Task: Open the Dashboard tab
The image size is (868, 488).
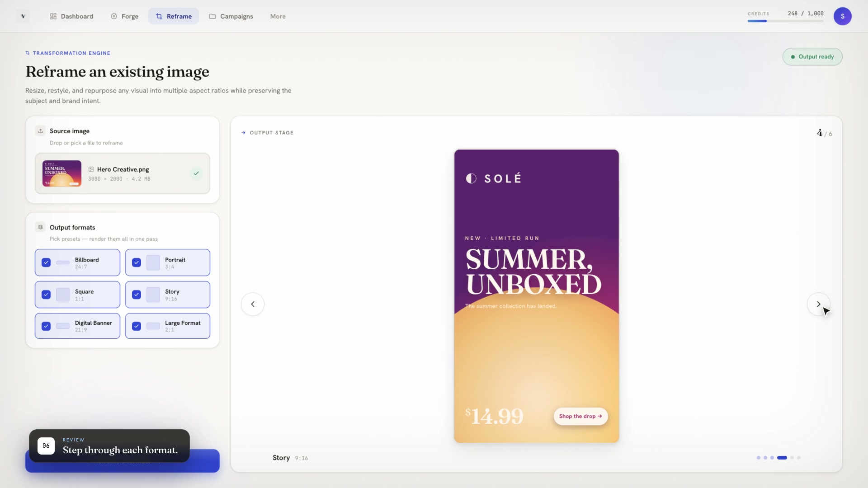Action: [x=71, y=16]
